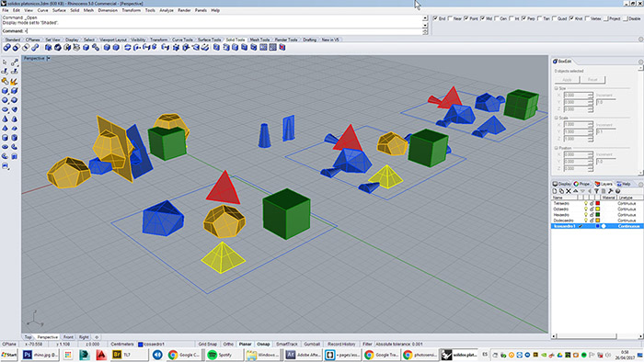The height and width of the screenshot is (362, 644).
Task: Toggle Gumball in status bar
Action: (312, 345)
